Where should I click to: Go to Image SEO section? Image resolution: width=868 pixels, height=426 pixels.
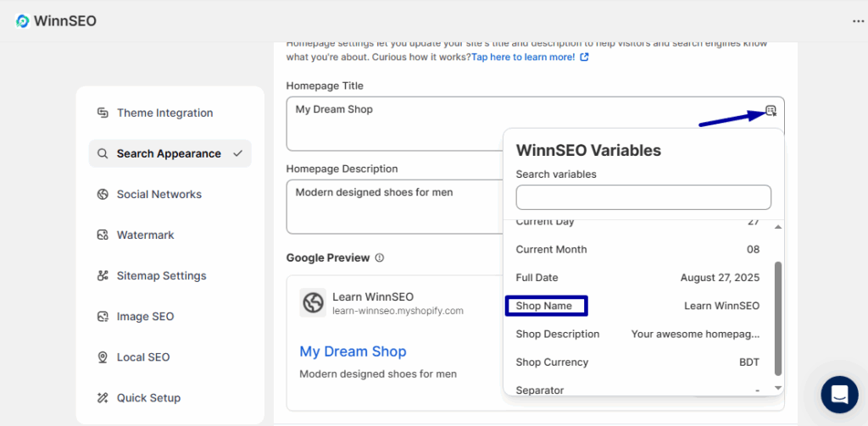click(x=170, y=317)
